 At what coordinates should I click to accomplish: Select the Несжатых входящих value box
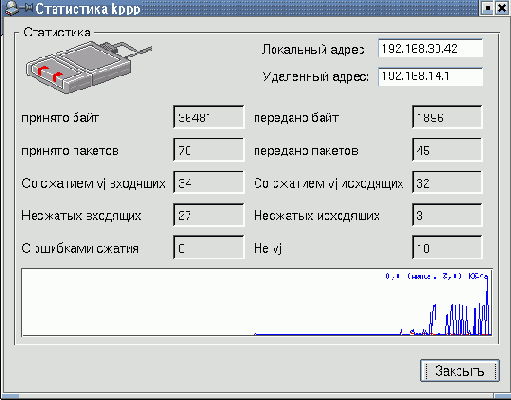pos(209,215)
